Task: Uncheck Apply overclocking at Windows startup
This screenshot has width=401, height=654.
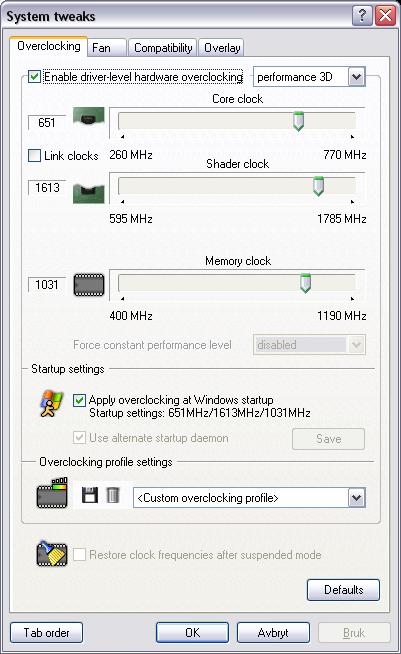Action: pos(79,400)
